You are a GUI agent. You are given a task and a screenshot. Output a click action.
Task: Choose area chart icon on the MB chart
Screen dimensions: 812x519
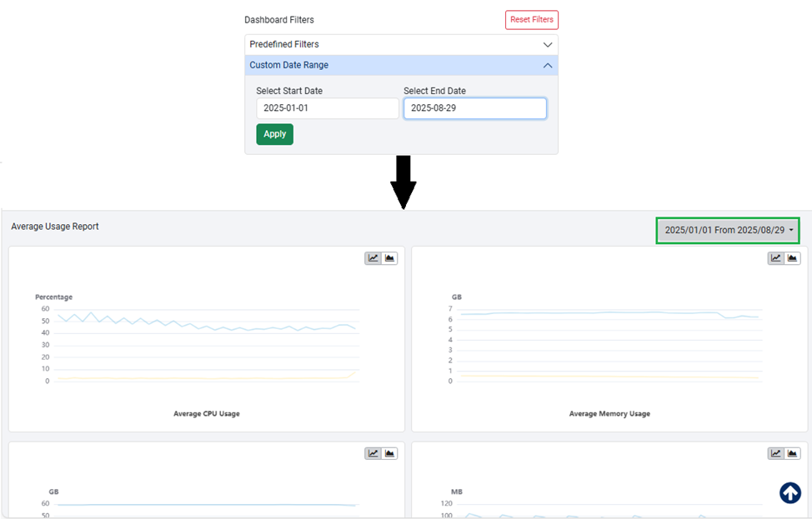[x=793, y=453]
